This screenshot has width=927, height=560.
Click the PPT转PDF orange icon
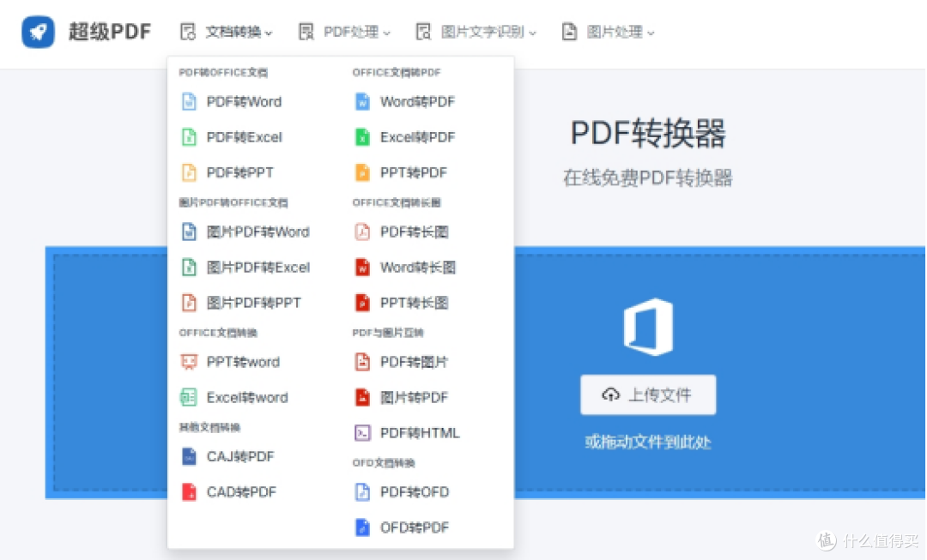click(362, 172)
